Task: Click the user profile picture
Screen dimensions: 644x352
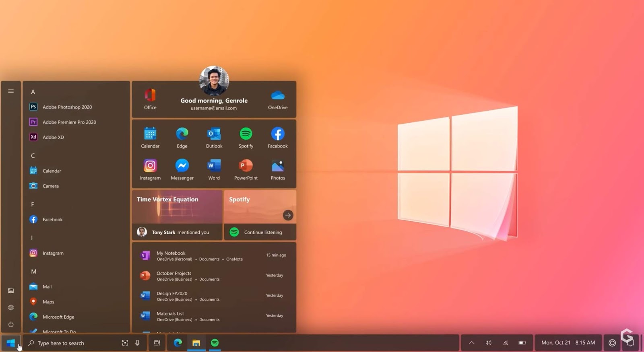Action: click(x=214, y=80)
